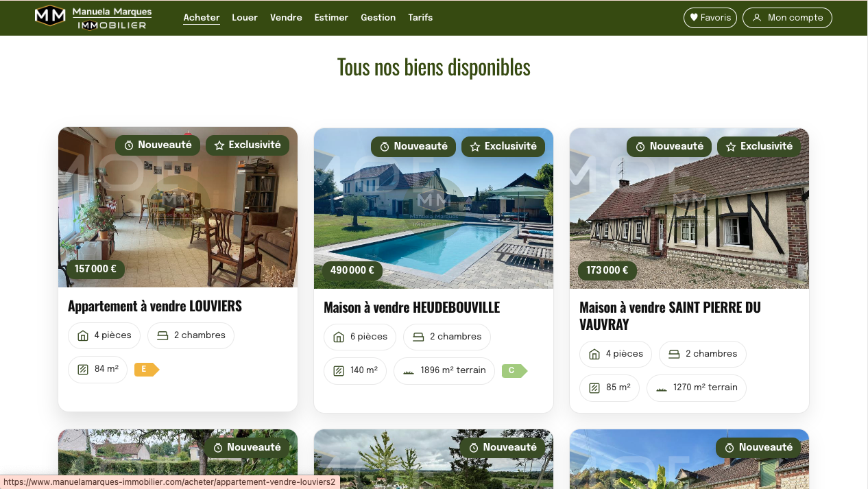Open Maison à vendre HEUDEBOUVILLE title link
Image resolution: width=868 pixels, height=489 pixels.
click(411, 307)
